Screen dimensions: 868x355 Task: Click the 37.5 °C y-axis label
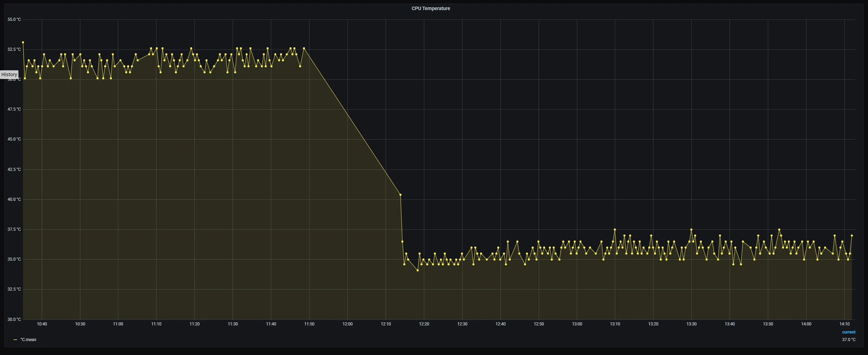point(14,229)
